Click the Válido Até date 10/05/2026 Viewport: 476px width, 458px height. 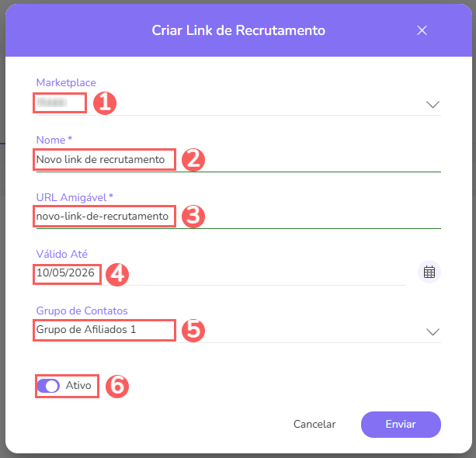(65, 272)
